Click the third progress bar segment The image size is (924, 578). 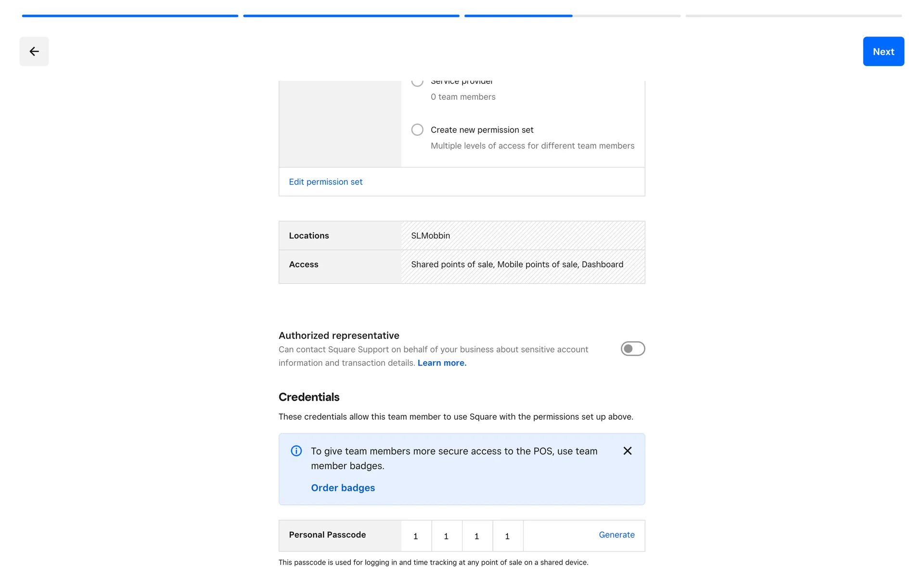[x=572, y=16]
